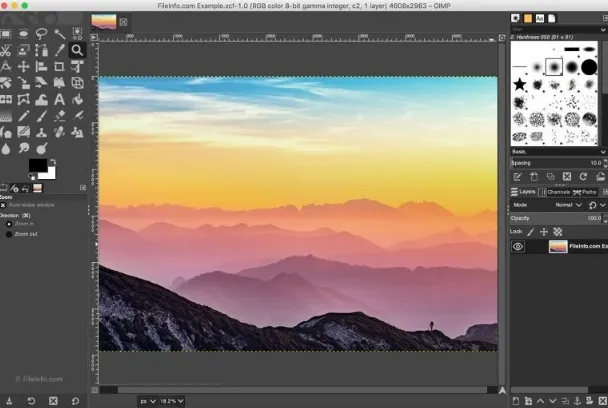The width and height of the screenshot is (608, 408).
Task: Select the Zoom magnifier tool
Action: pos(77,50)
